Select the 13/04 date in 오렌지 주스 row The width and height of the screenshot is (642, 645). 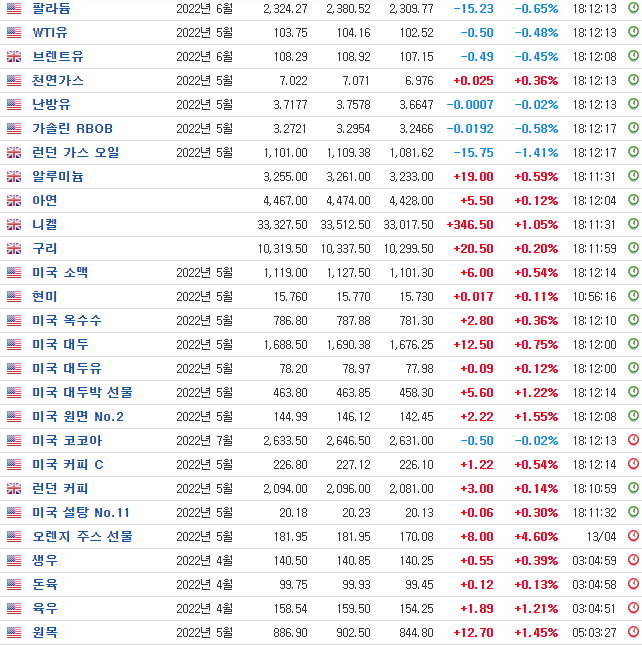coord(601,536)
